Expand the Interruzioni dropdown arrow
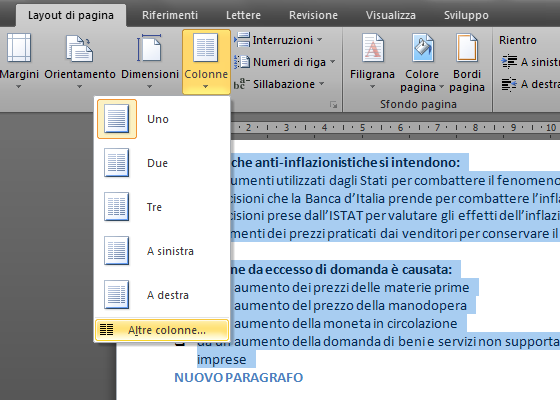The height and width of the screenshot is (400, 560). point(320,40)
